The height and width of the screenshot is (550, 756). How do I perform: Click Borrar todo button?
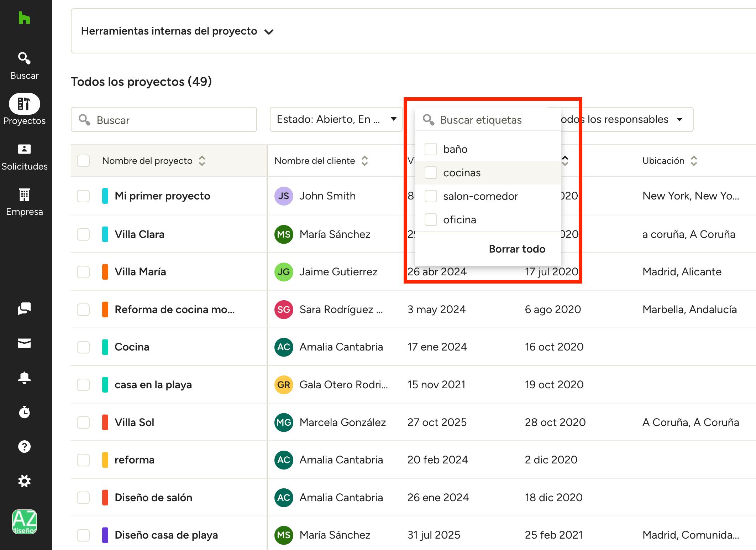click(517, 249)
